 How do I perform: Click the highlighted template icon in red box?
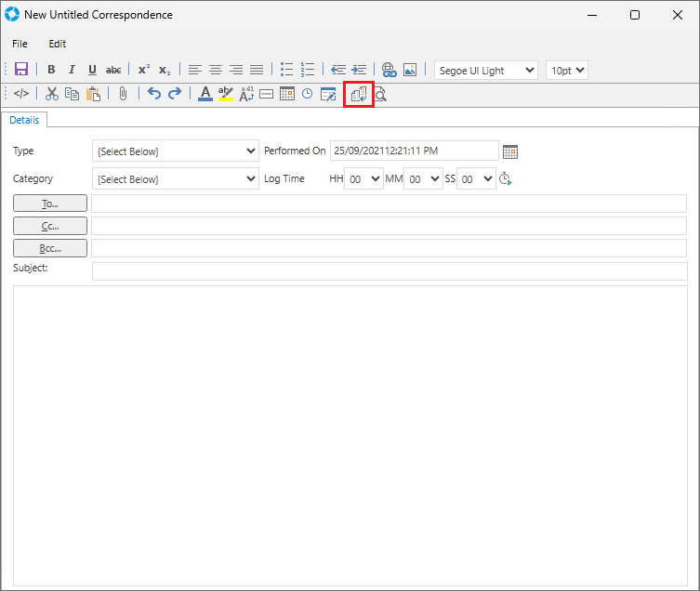pos(359,94)
